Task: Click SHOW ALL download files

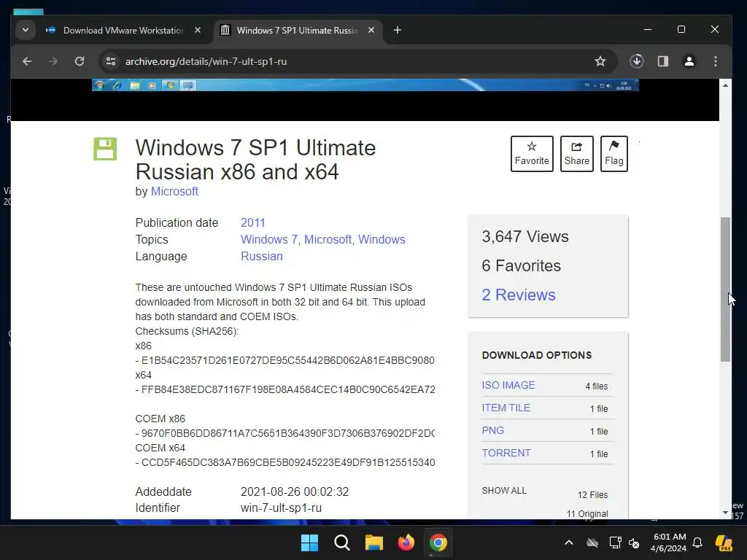Action: tap(504, 491)
